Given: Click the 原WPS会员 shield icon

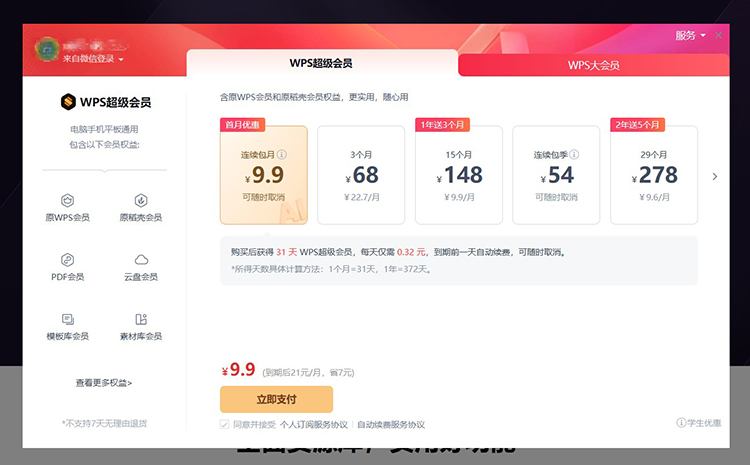Looking at the screenshot, I should pos(67,200).
